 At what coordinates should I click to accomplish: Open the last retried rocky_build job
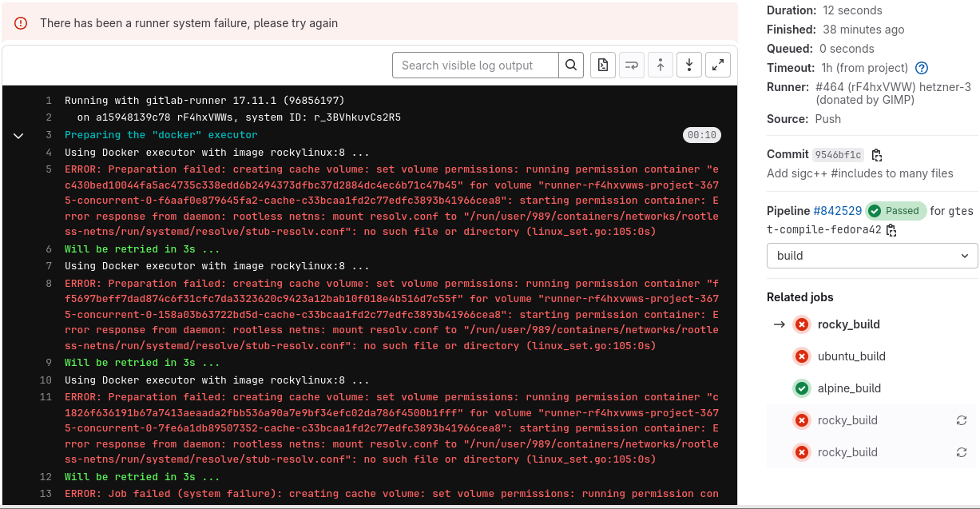tap(847, 452)
